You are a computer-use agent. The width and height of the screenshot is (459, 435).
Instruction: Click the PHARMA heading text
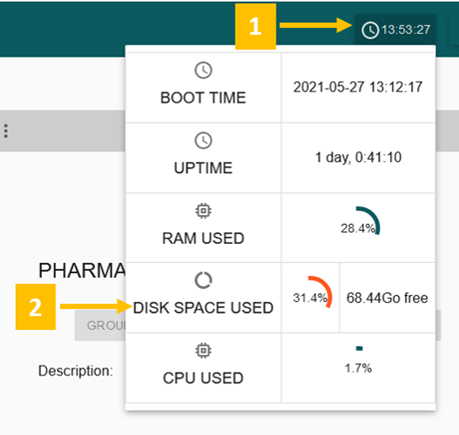coord(82,270)
